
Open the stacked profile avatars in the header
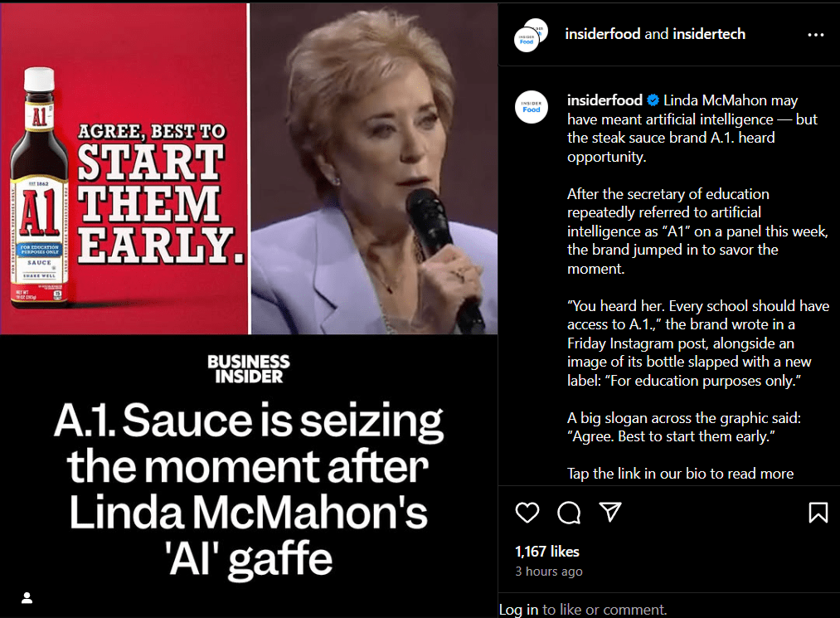pyautogui.click(x=531, y=35)
